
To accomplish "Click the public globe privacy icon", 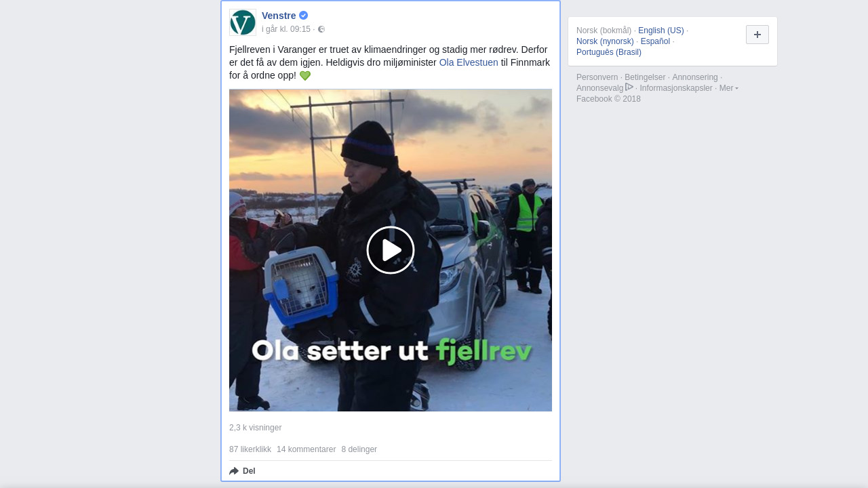I will click(x=321, y=29).
